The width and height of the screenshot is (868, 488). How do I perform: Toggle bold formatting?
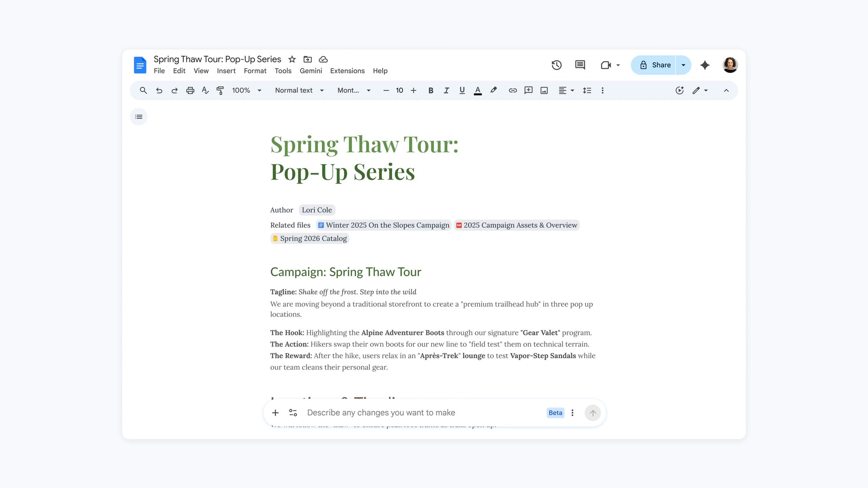pos(430,90)
